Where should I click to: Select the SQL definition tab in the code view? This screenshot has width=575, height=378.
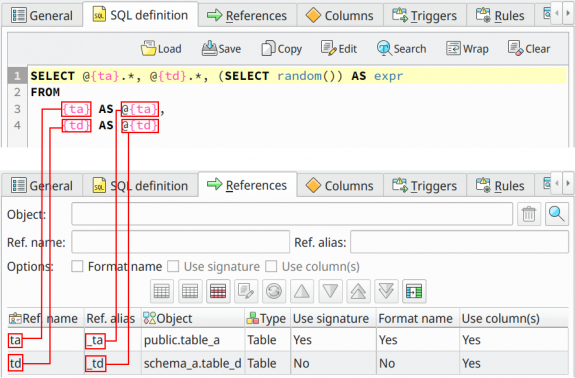(140, 15)
